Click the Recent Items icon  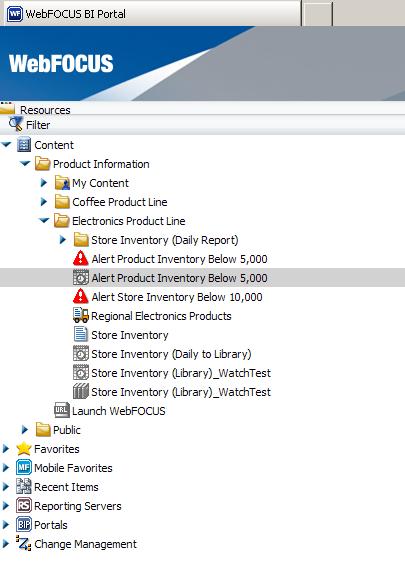(24, 487)
